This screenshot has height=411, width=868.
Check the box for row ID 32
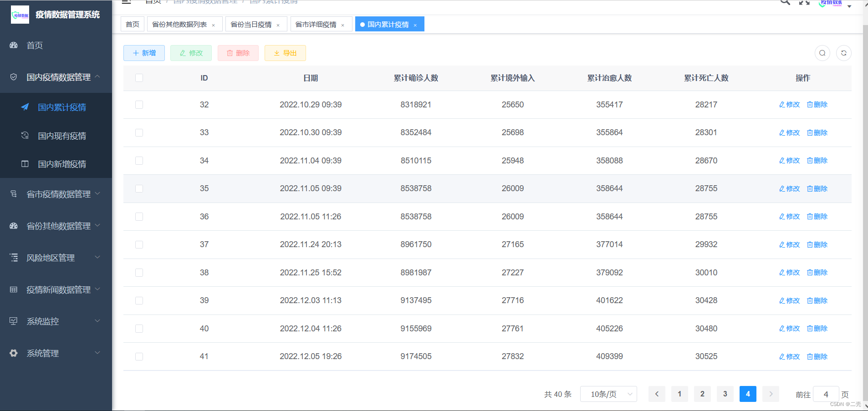pos(139,105)
